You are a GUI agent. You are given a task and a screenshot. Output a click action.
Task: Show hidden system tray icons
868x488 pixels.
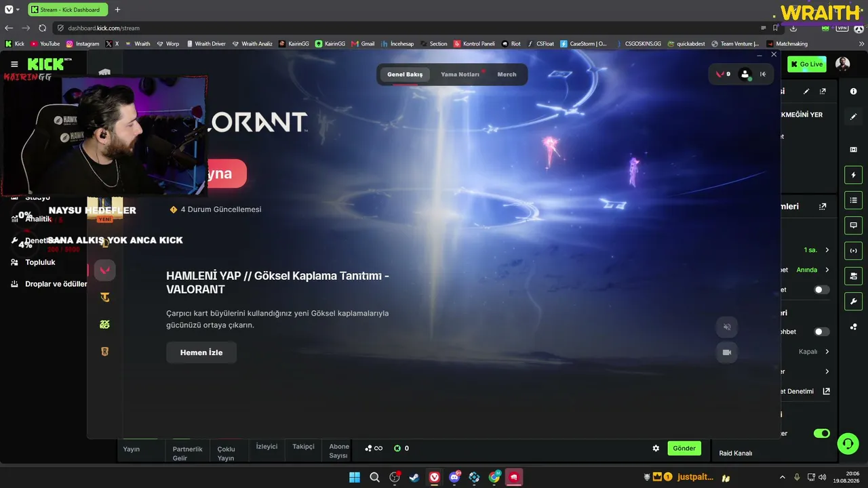[x=782, y=477]
